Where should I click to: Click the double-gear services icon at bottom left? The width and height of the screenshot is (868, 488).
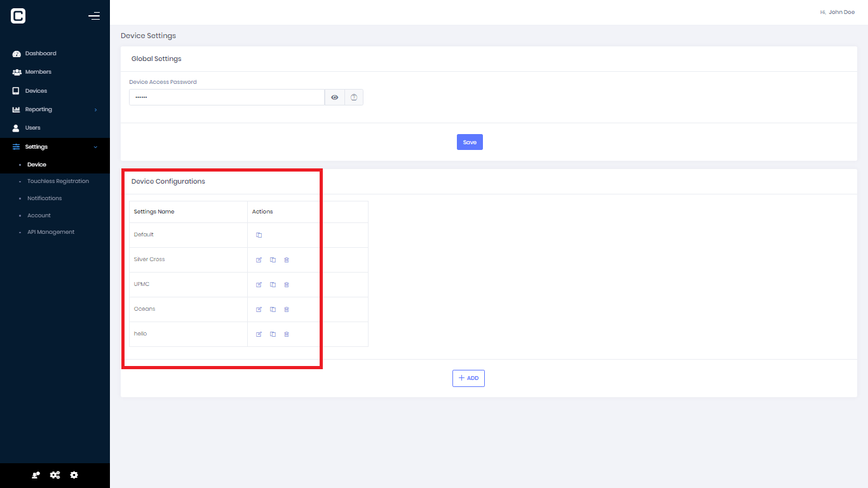55,475
